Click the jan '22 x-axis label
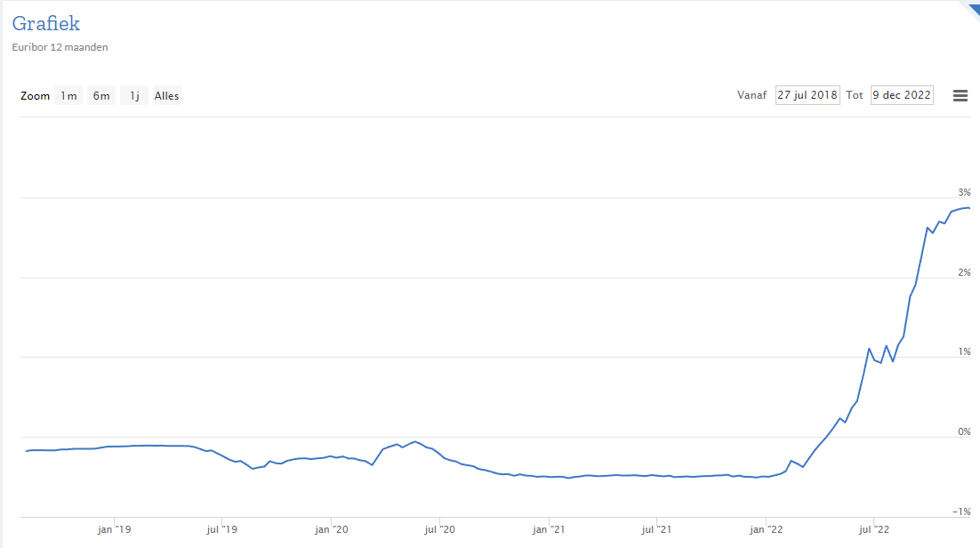The image size is (980, 548). click(766, 530)
